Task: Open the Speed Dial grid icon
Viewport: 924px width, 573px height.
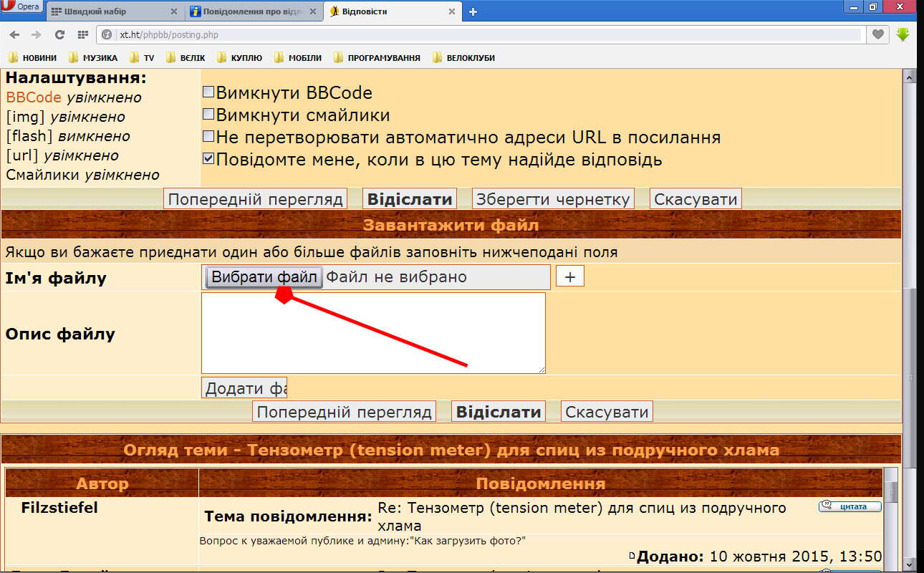Action: [82, 34]
